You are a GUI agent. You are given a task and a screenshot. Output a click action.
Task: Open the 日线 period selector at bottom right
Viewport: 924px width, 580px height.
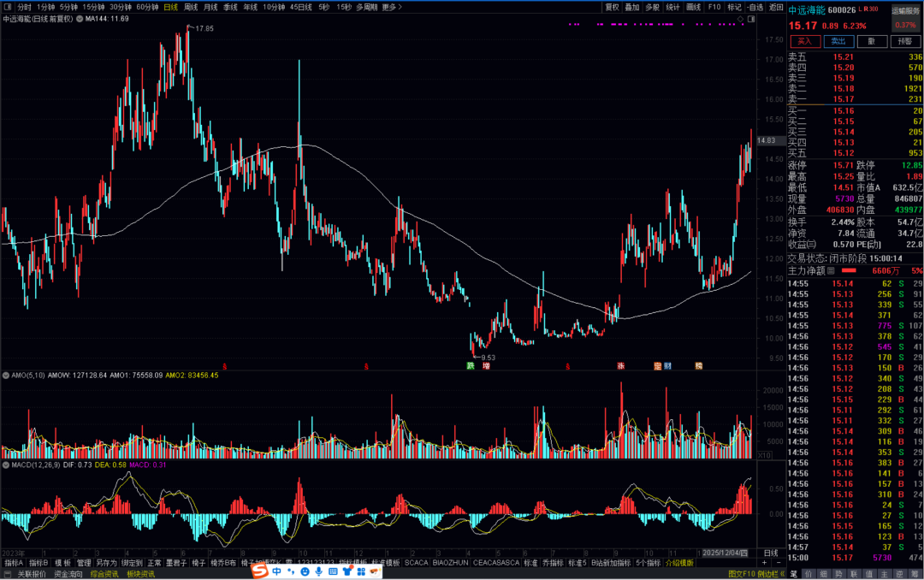(771, 553)
